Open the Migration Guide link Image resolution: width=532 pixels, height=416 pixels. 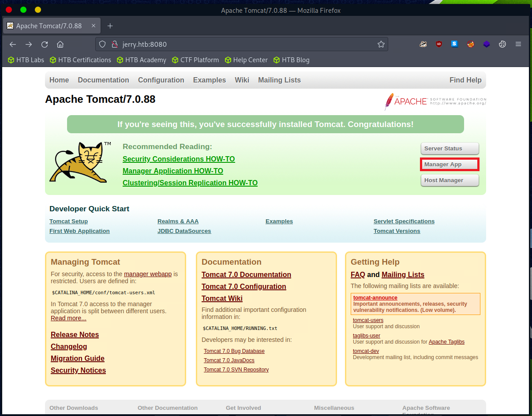[78, 359]
